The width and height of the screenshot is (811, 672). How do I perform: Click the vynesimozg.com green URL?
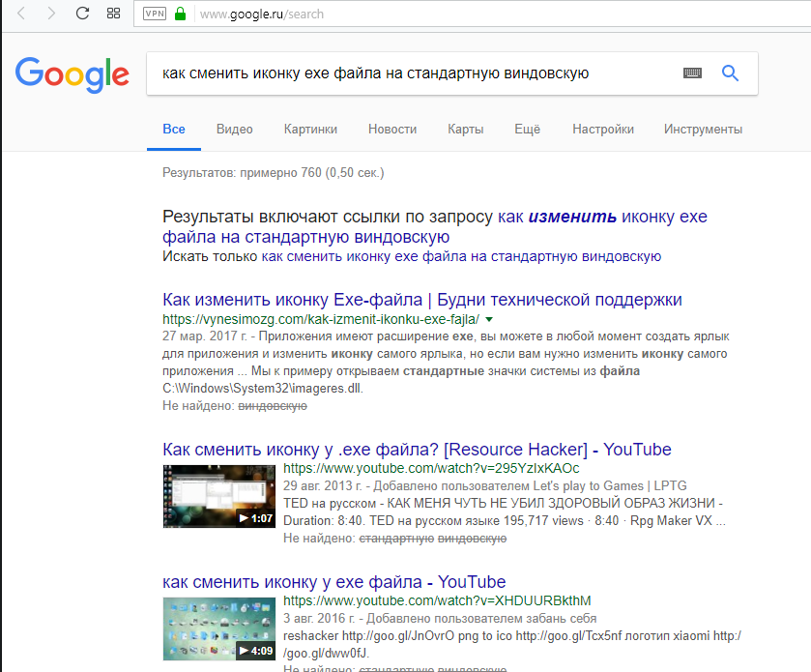click(321, 319)
